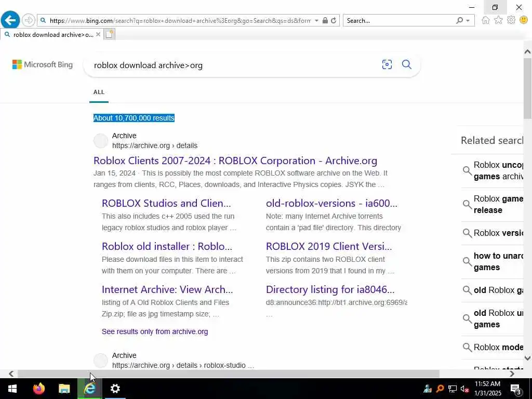Open 'Internet Archive: View Arch...' link
This screenshot has height=399, width=532.
point(167,289)
